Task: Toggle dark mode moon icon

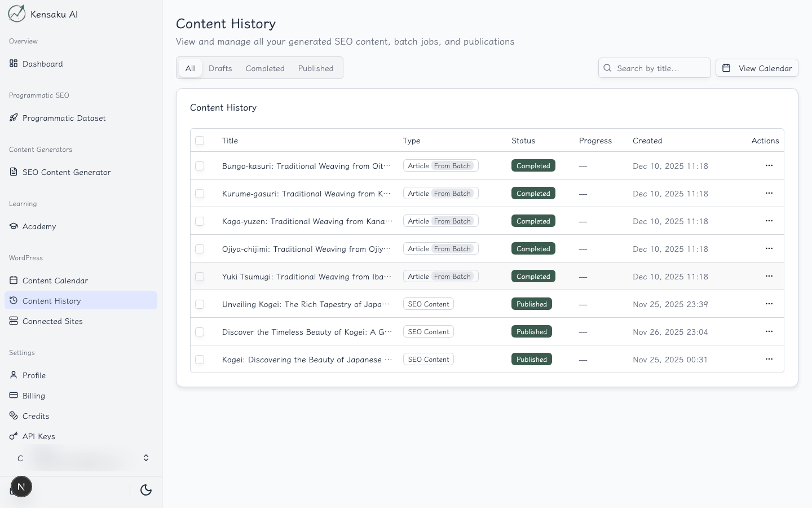Action: pyautogui.click(x=146, y=490)
